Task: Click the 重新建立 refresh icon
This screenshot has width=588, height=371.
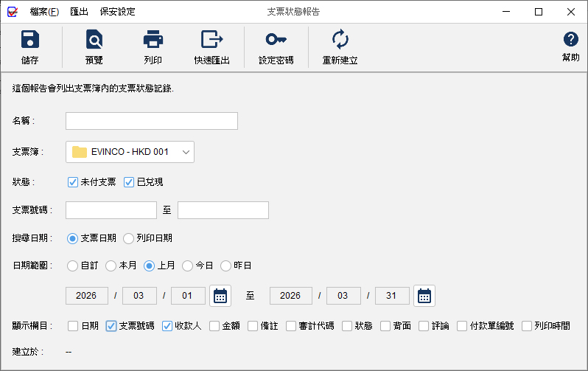Action: pyautogui.click(x=340, y=39)
